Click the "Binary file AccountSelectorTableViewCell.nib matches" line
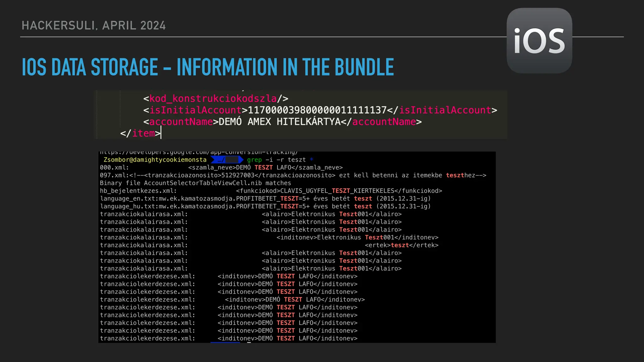The width and height of the screenshot is (644, 362). coord(195,183)
